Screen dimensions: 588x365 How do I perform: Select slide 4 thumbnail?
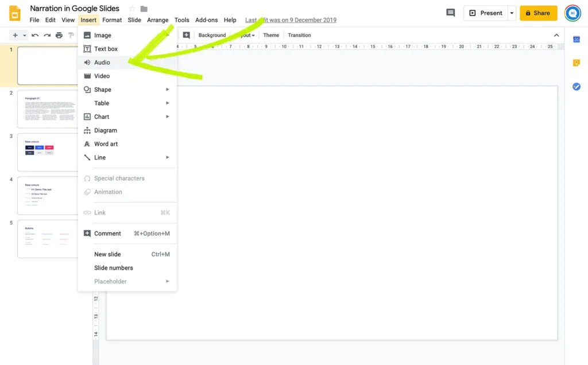point(48,196)
